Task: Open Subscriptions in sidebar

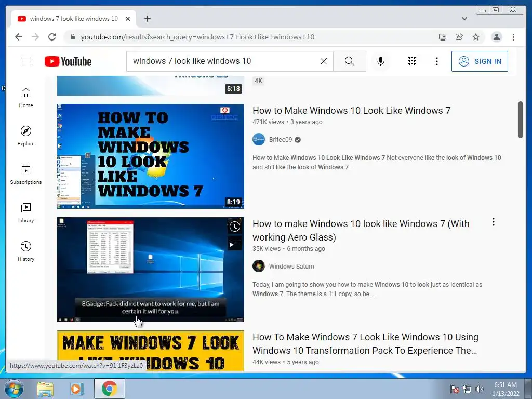Action: 26,175
